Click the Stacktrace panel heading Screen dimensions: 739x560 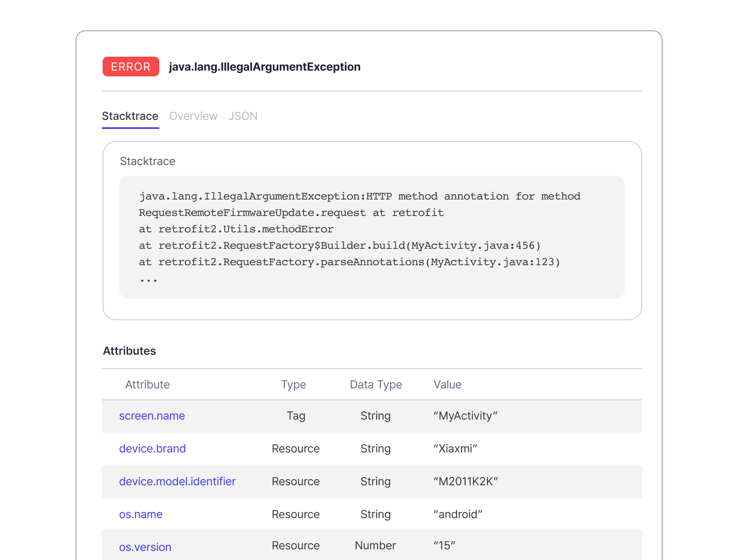(147, 161)
